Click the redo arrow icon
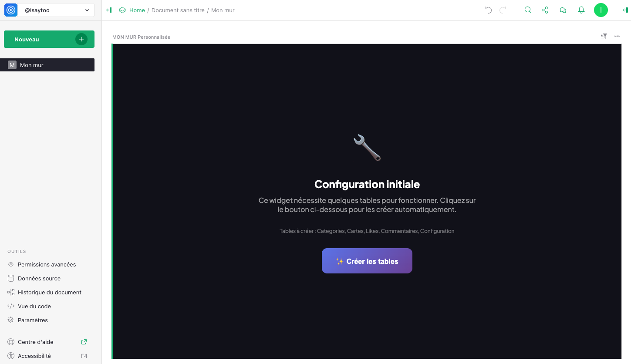631x364 pixels. click(503, 10)
